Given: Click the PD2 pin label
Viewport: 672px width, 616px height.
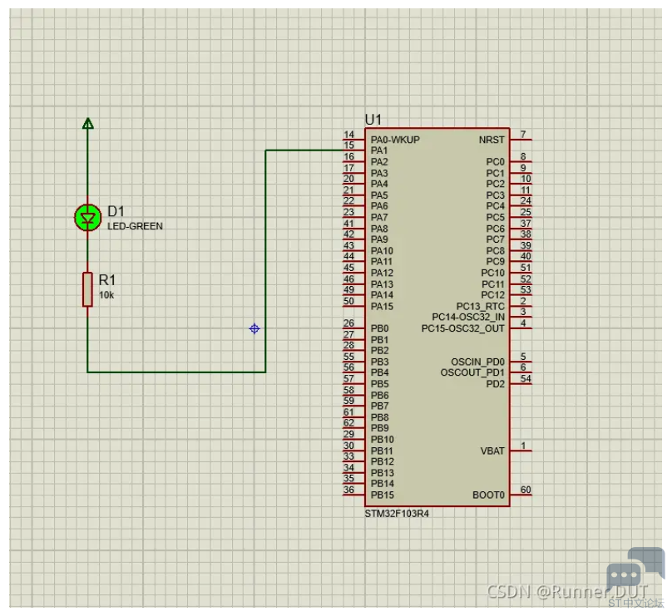Looking at the screenshot, I should [x=496, y=384].
